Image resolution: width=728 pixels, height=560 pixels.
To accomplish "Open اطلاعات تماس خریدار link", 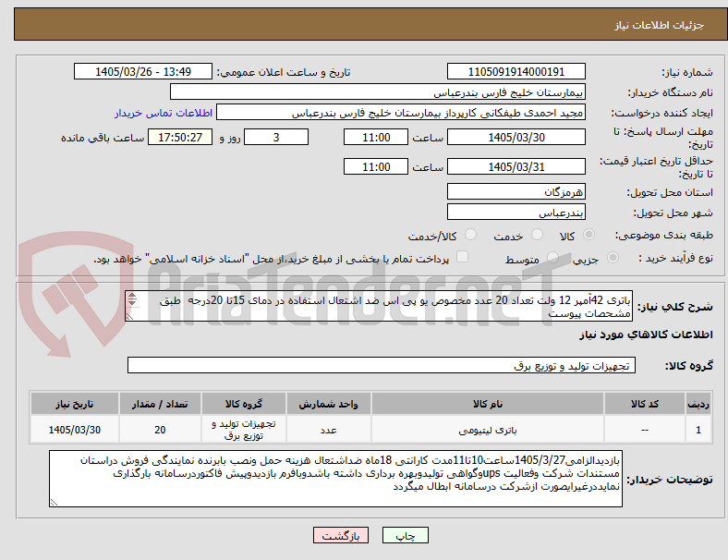I will 164,113.
